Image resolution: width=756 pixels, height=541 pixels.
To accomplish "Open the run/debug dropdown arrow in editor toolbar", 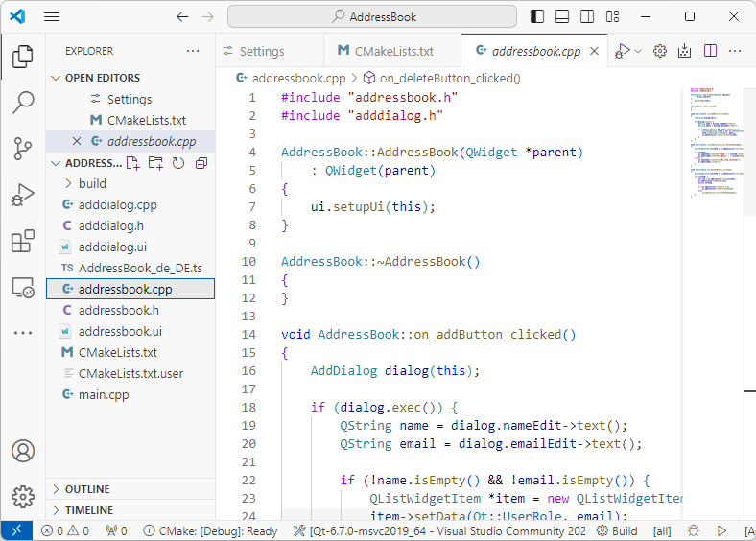I will (639, 51).
